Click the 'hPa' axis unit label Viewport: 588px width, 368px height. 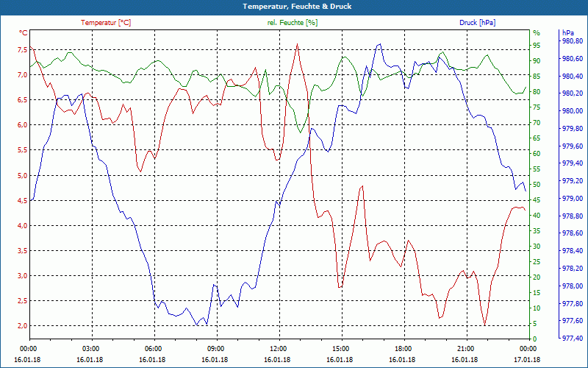click(568, 33)
